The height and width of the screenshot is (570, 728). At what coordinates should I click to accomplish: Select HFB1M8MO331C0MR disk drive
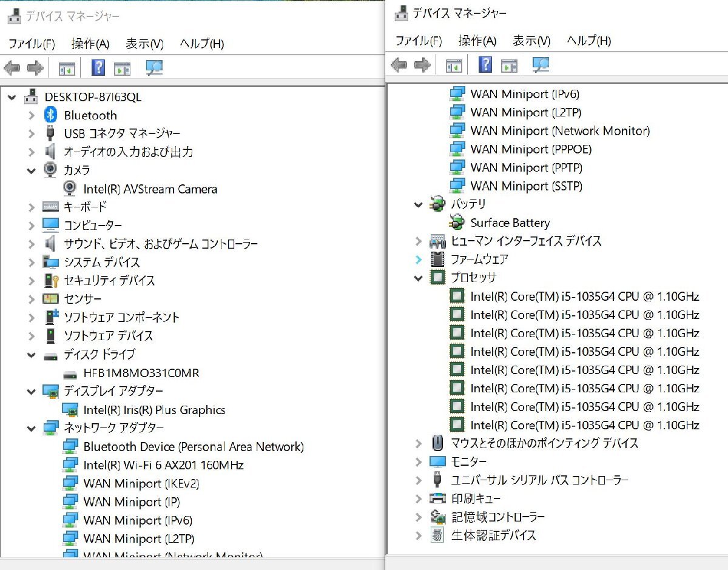141,373
